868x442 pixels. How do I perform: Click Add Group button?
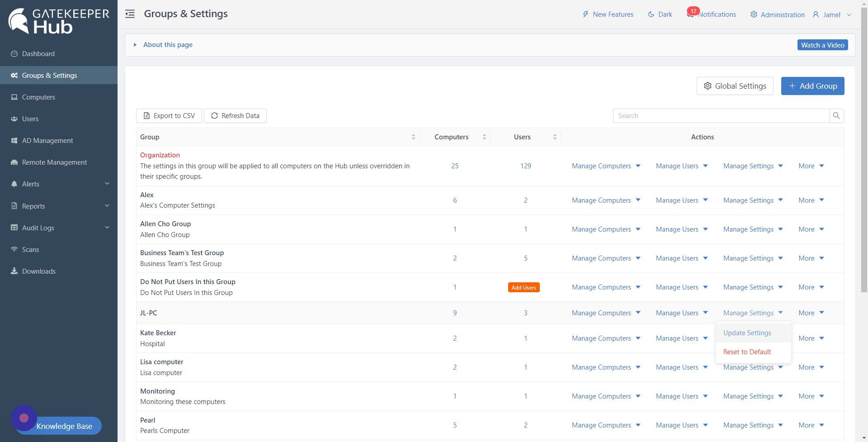pyautogui.click(x=813, y=86)
